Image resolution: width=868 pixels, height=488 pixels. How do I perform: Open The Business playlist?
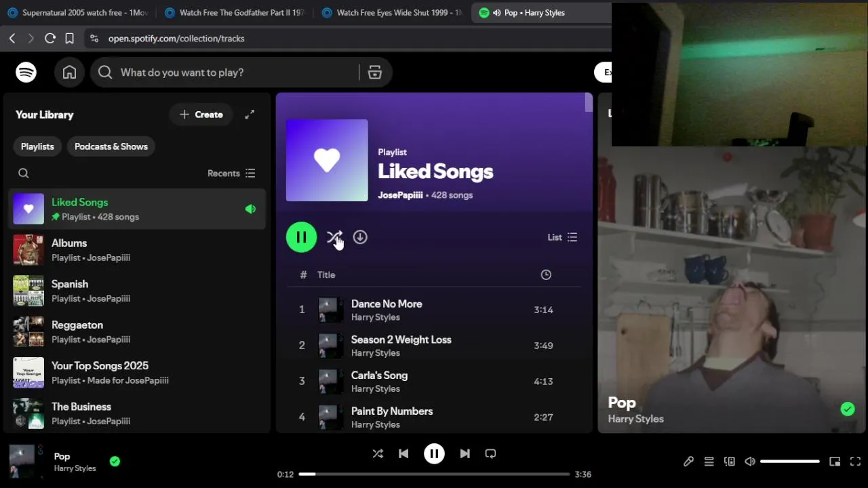137,413
